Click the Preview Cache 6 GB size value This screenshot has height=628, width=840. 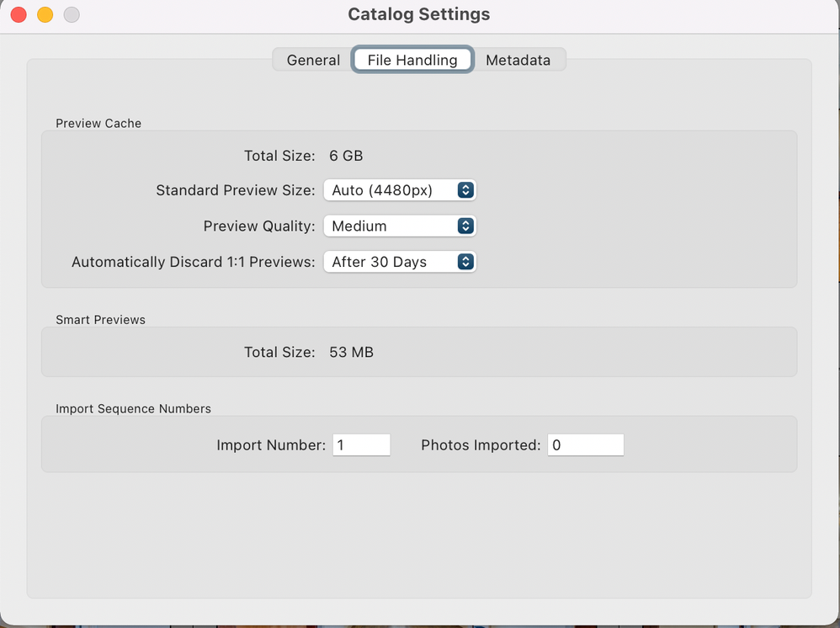click(346, 155)
